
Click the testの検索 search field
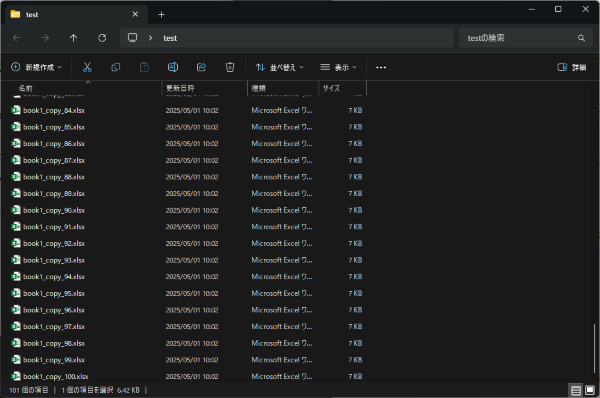point(526,38)
